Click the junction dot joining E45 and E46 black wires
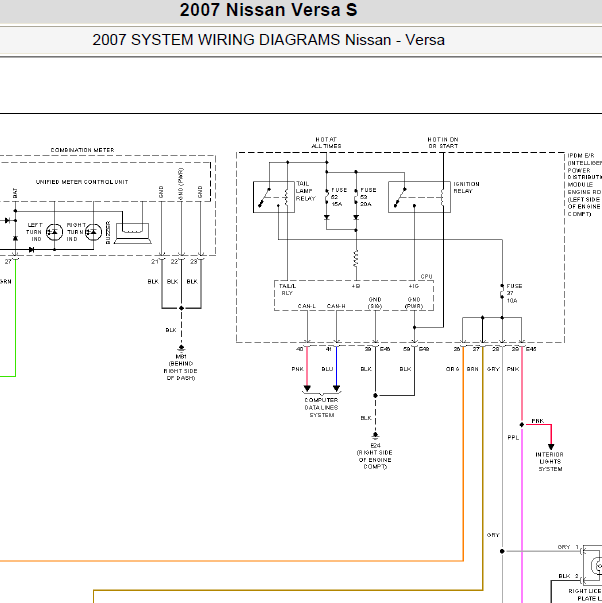Viewport: 602px width, 603px height. tap(375, 395)
